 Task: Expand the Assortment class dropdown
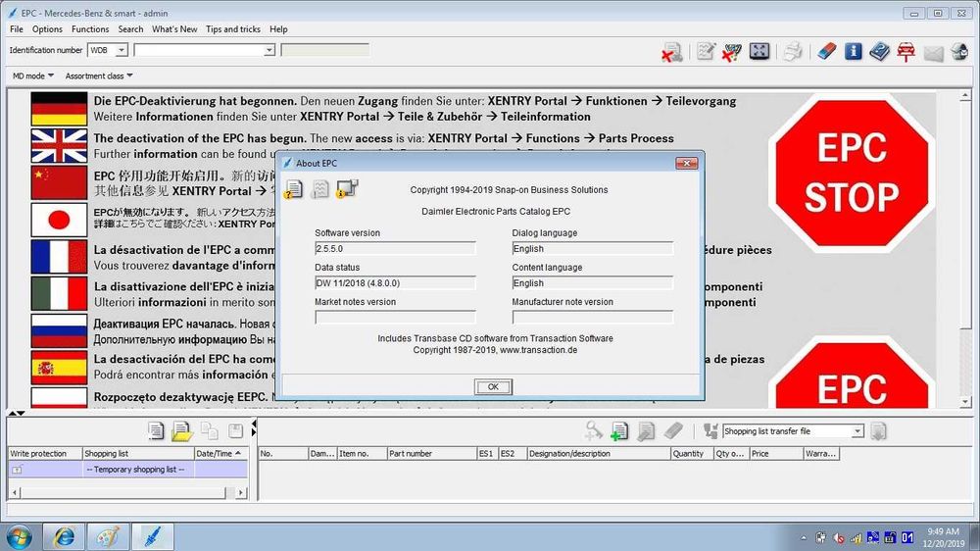(99, 75)
